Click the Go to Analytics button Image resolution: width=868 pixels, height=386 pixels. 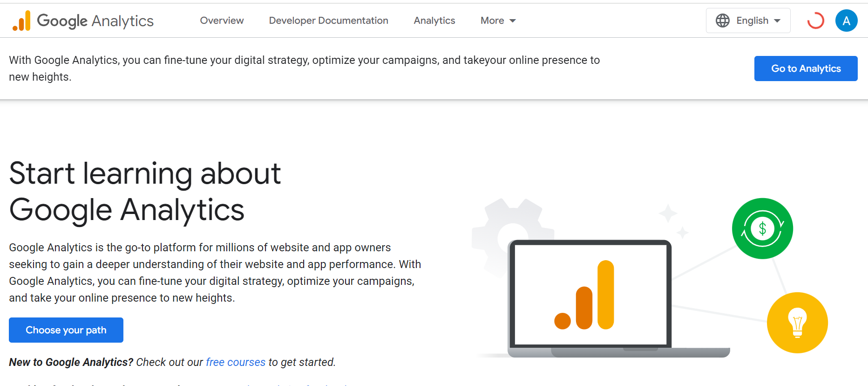[806, 69]
